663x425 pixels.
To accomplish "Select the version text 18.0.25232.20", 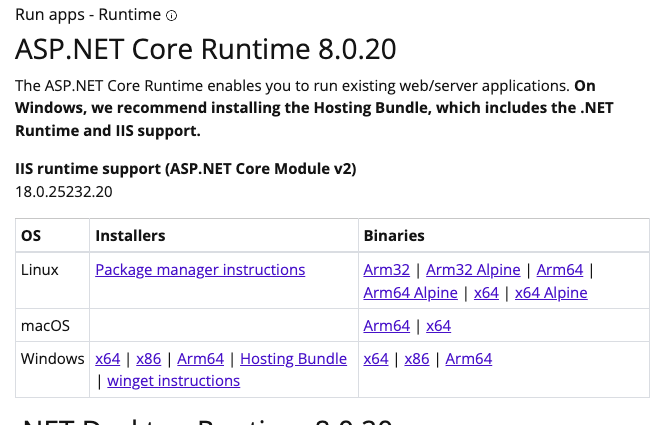I will [x=64, y=192].
